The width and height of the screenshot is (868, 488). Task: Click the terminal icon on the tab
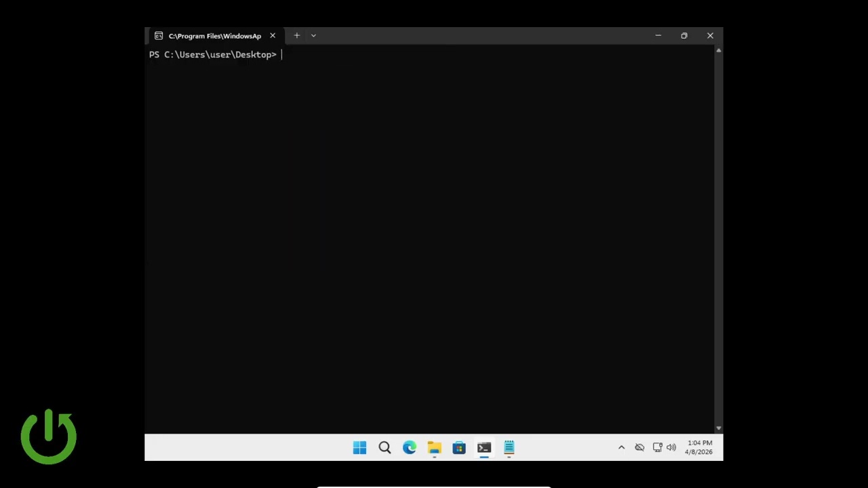pyautogui.click(x=159, y=36)
